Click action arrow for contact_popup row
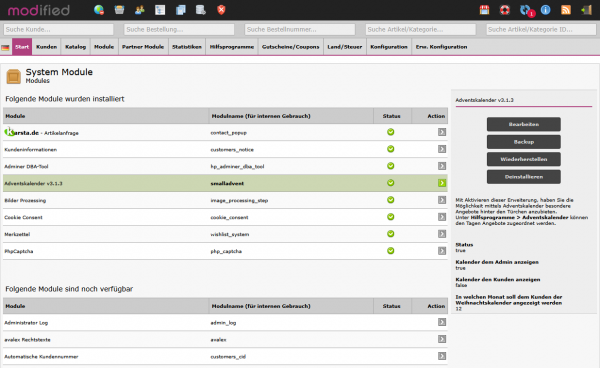The width and height of the screenshot is (600, 368). click(442, 132)
